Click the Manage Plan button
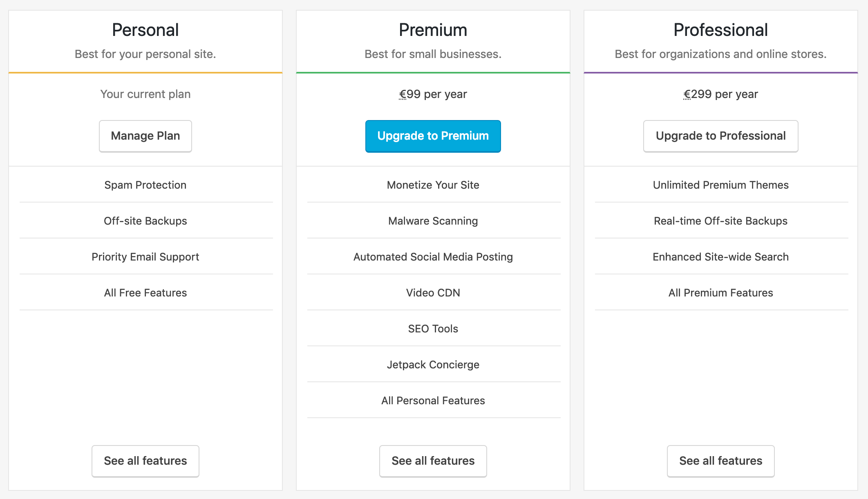 (x=145, y=136)
